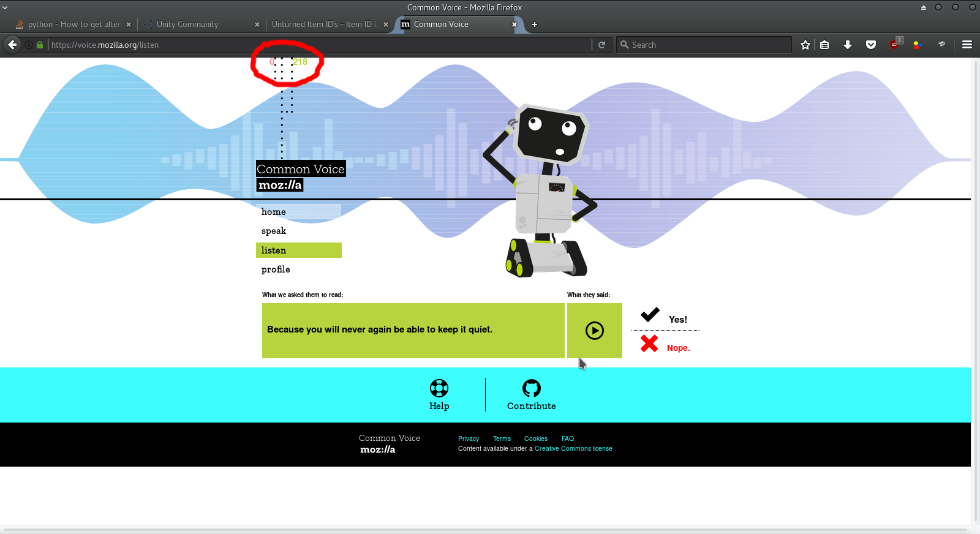The image size is (980, 534).
Task: Open the Privacy footer link
Action: tap(469, 438)
